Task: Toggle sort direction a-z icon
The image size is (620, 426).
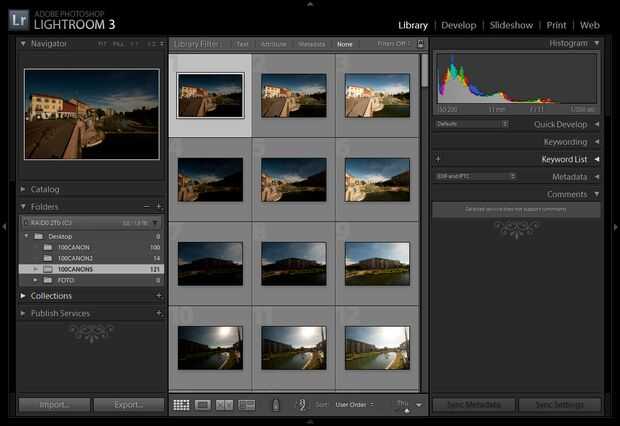Action: [x=302, y=405]
